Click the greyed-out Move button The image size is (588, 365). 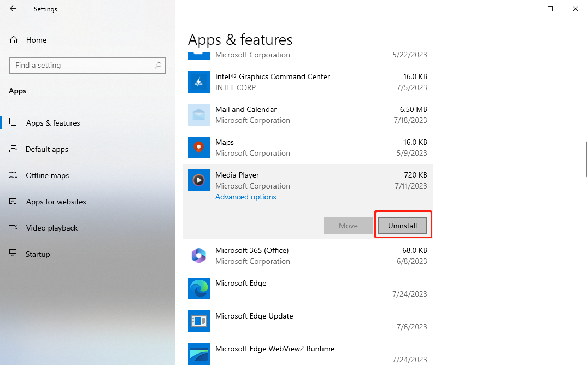(348, 226)
